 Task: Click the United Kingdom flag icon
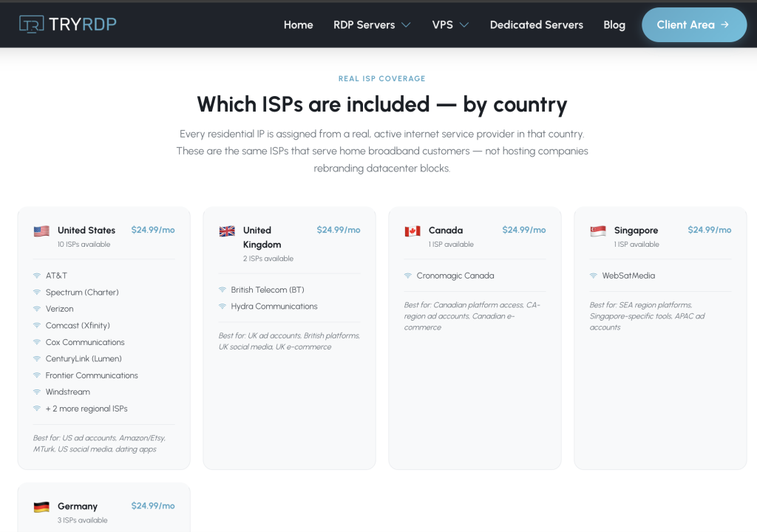click(x=227, y=231)
